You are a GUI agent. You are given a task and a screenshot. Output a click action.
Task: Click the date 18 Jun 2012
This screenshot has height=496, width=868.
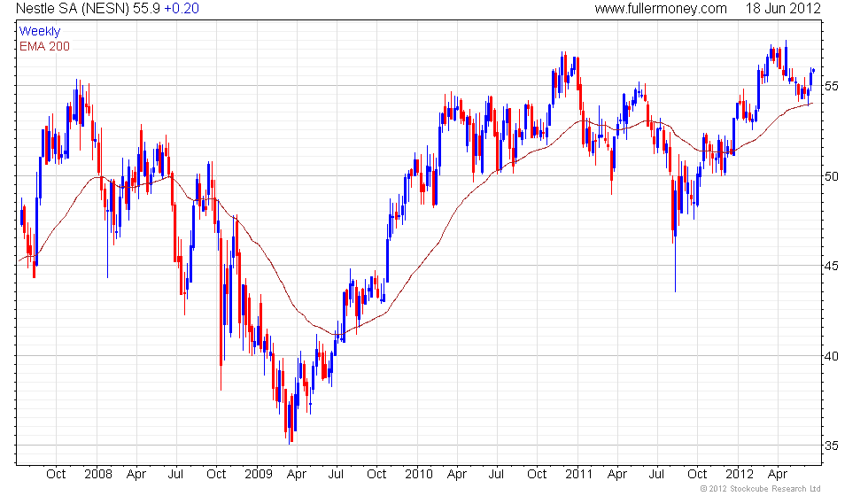click(783, 8)
